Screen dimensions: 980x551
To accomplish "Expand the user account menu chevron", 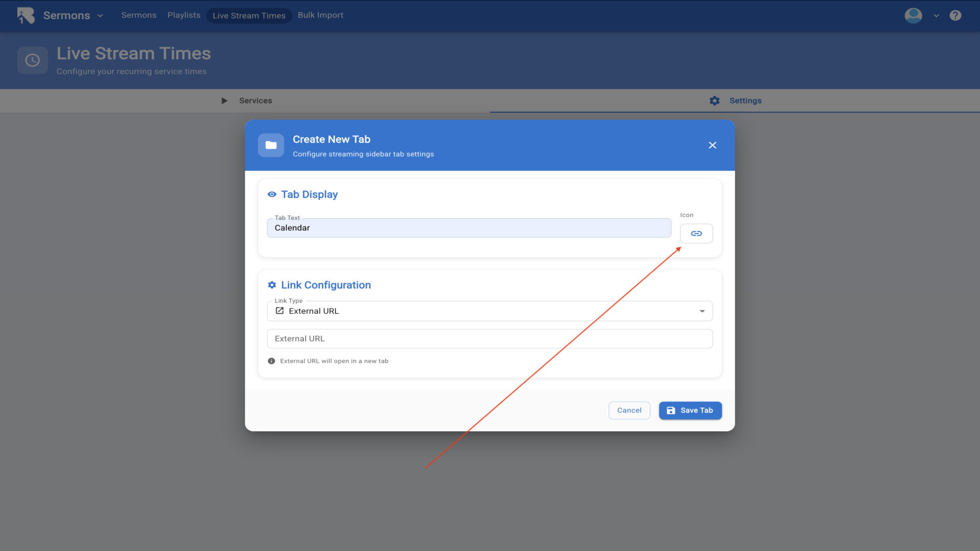I will 936,16.
